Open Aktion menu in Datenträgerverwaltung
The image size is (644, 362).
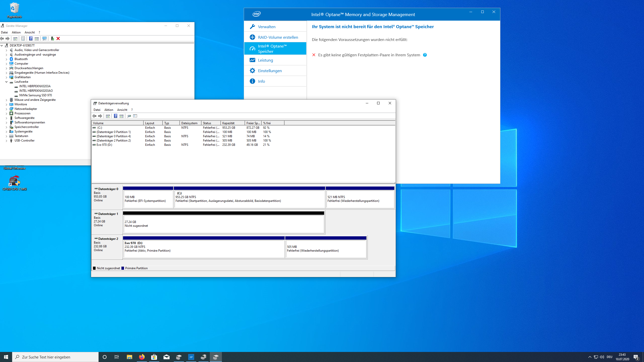[109, 110]
